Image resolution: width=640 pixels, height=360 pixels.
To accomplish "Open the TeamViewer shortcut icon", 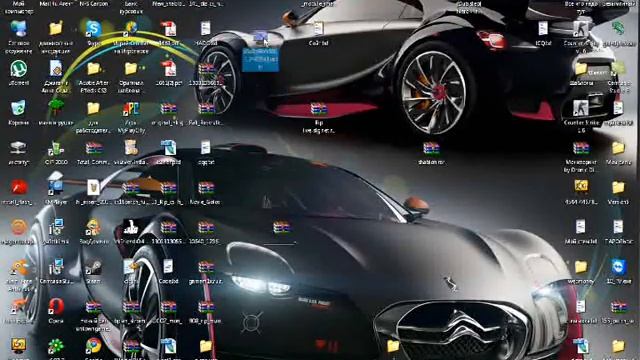I will [618, 267].
